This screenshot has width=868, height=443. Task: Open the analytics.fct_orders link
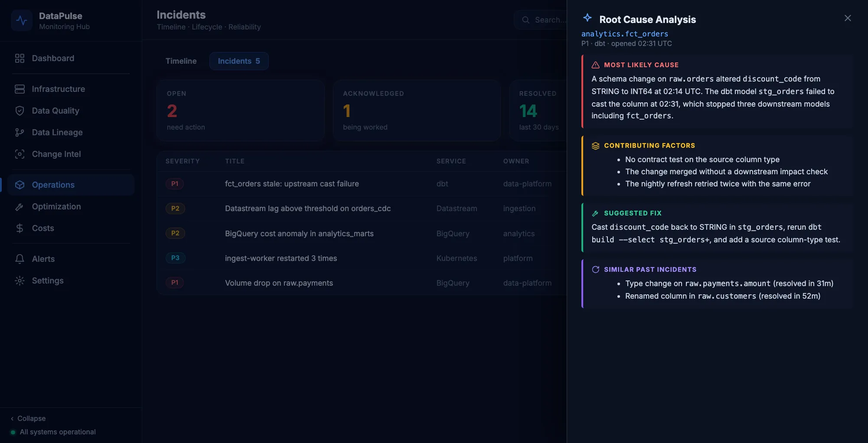coord(624,34)
